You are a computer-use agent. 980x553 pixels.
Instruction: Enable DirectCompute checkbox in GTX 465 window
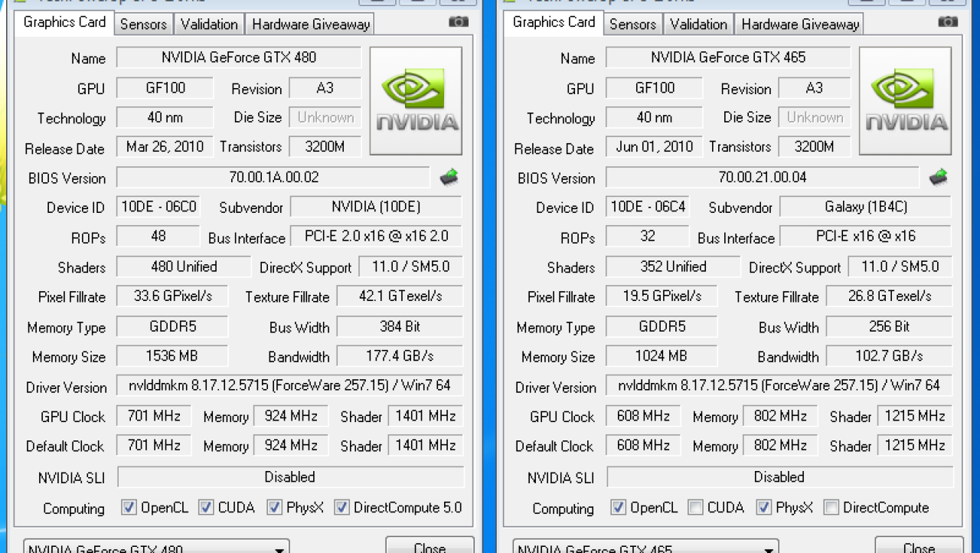(831, 507)
